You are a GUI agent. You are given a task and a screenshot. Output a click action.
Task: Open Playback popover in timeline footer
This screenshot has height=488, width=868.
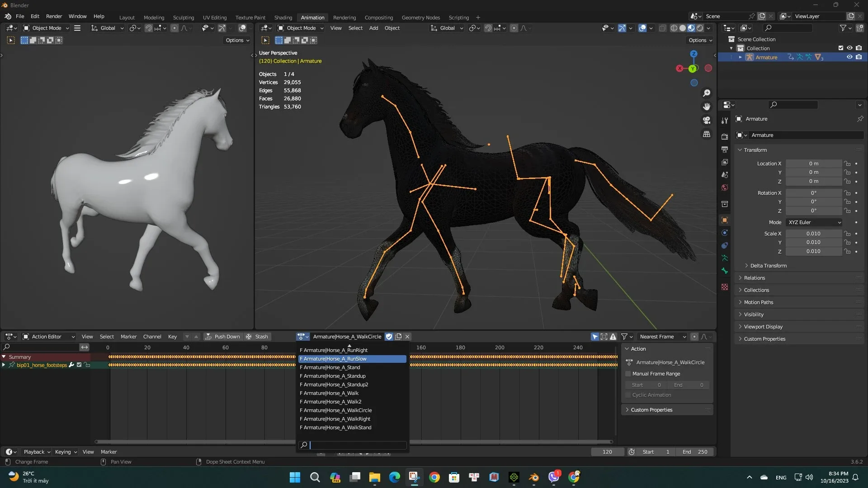tap(37, 452)
